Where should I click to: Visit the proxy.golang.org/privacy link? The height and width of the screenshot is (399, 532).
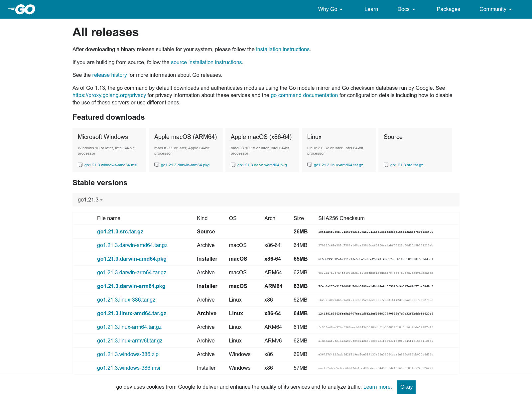109,95
